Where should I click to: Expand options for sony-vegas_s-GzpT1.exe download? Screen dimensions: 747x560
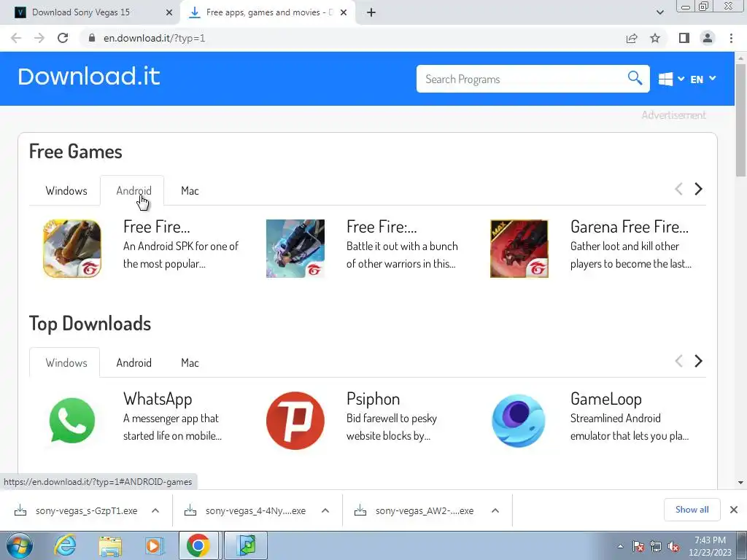(x=155, y=510)
